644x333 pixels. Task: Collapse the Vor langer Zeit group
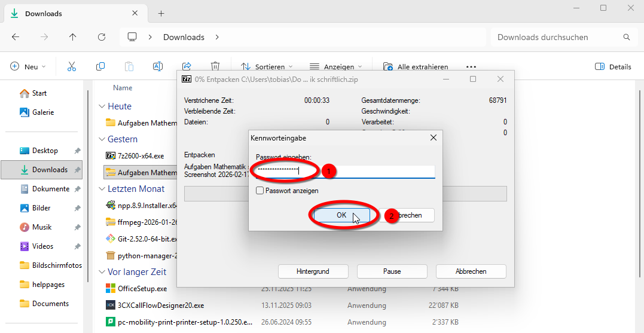pos(102,272)
